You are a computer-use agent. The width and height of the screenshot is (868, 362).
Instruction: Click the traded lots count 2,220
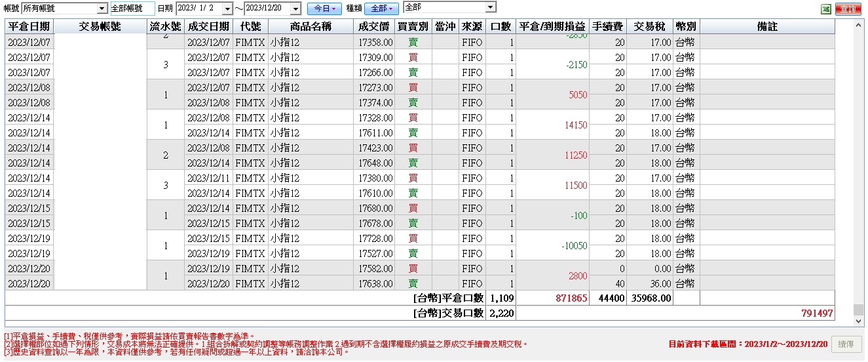click(x=502, y=313)
